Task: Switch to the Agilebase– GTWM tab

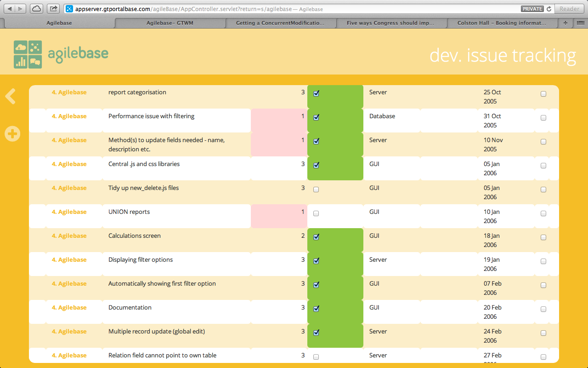Action: click(170, 23)
